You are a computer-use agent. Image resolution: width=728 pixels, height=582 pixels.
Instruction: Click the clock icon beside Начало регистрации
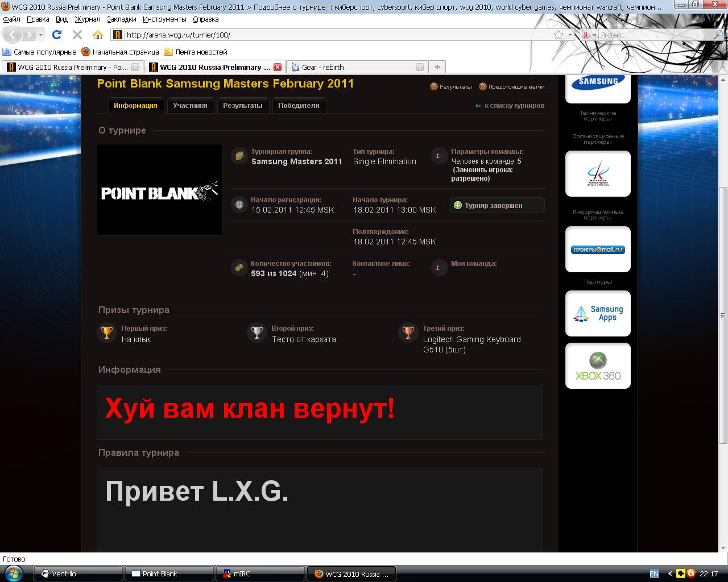tap(239, 205)
